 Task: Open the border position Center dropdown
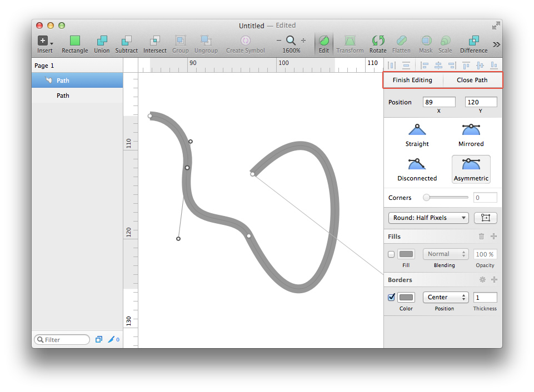click(x=445, y=298)
